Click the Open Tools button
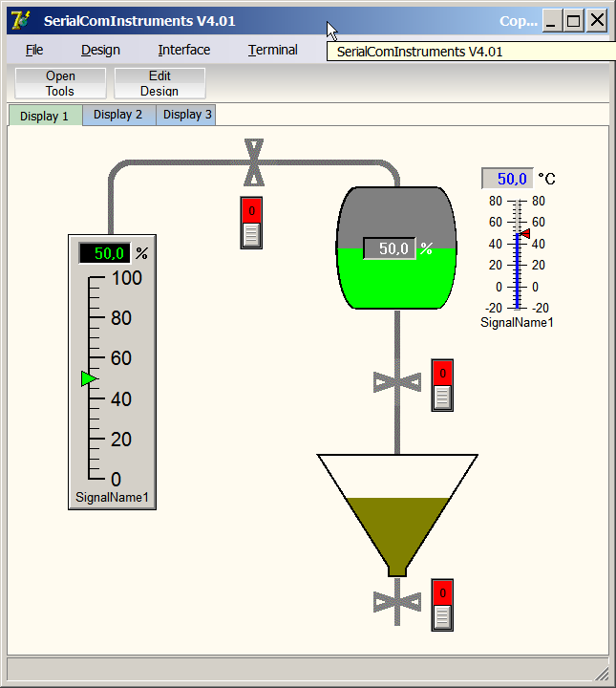Screen dimensions: 616x688 (60, 83)
